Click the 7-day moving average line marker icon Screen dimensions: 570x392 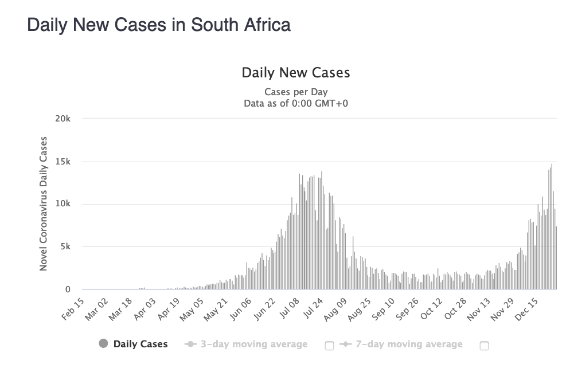click(345, 344)
